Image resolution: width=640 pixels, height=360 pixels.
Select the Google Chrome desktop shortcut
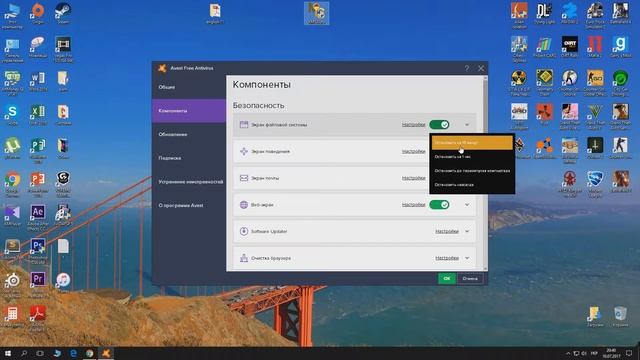pyautogui.click(x=12, y=184)
